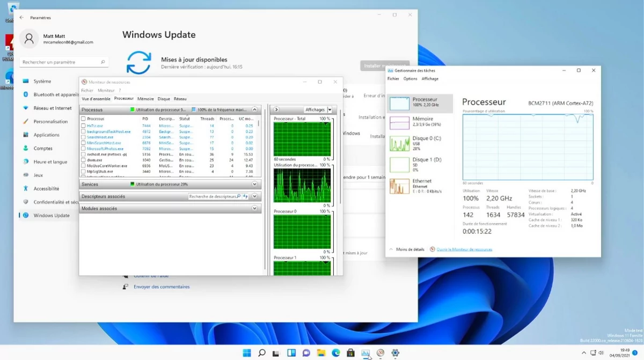Click in Recherche de descripteurs field
644x360 pixels.
point(215,196)
